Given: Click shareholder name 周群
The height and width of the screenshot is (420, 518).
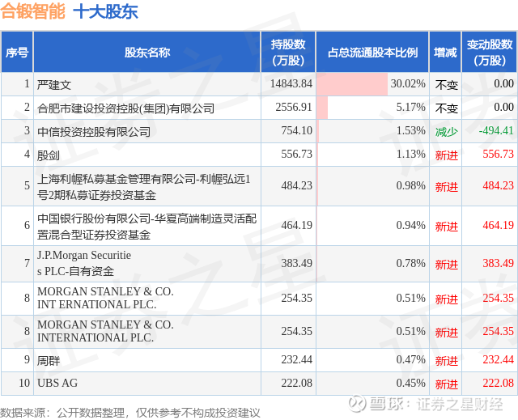Looking at the screenshot, I should [x=49, y=361].
